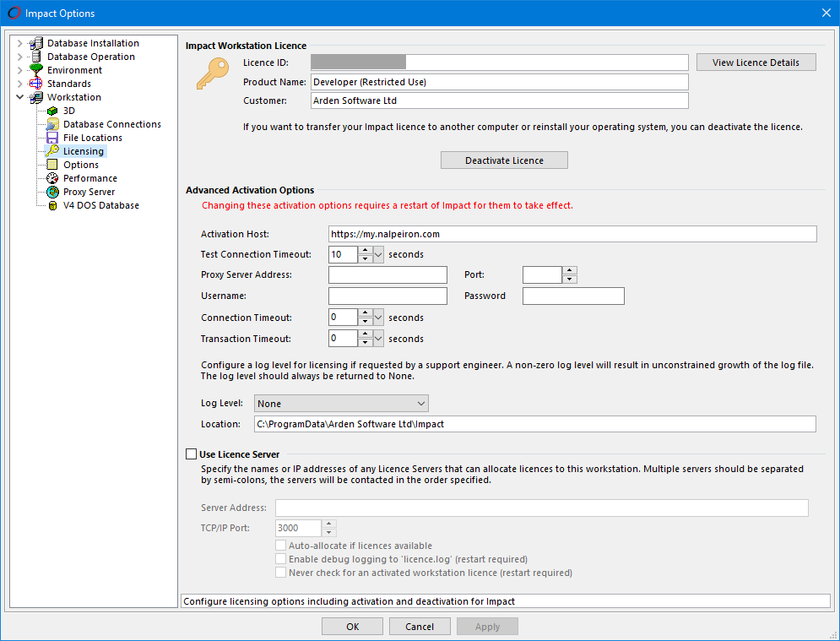
Task: Click the Licence ID field
Action: pos(499,62)
